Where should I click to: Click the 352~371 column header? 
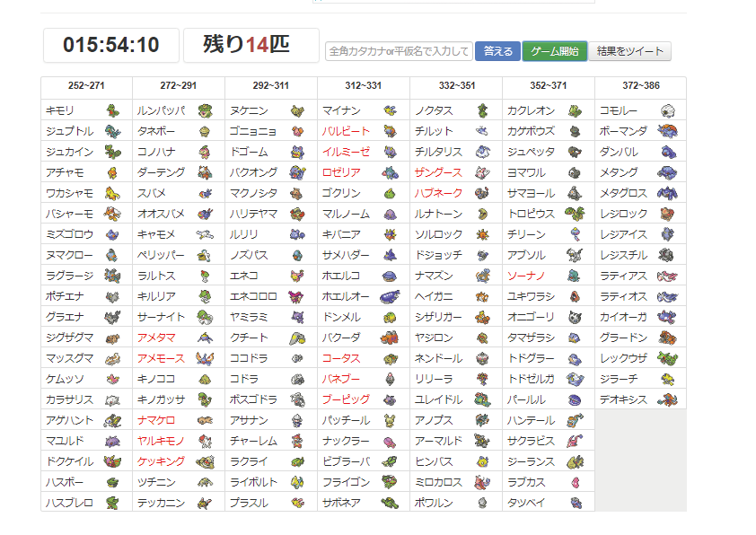click(x=549, y=86)
